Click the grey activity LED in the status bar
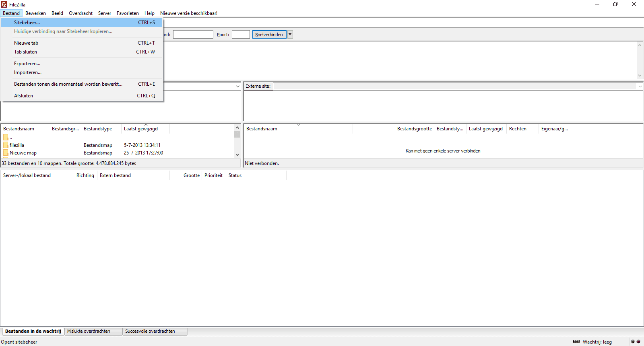The width and height of the screenshot is (644, 346). tap(633, 342)
